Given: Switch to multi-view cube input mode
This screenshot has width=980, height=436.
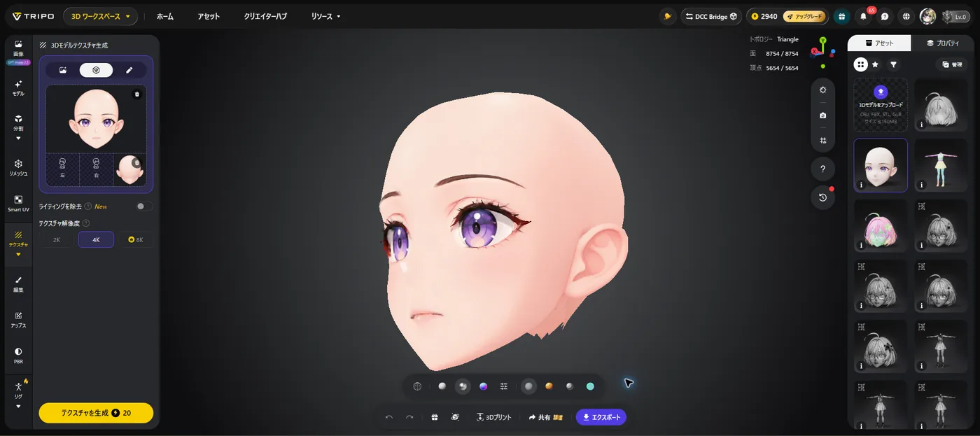Looking at the screenshot, I should point(96,70).
